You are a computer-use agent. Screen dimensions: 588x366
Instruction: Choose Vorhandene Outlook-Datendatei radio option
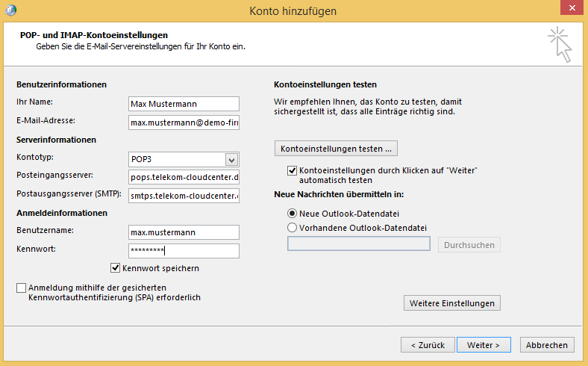pos(292,227)
